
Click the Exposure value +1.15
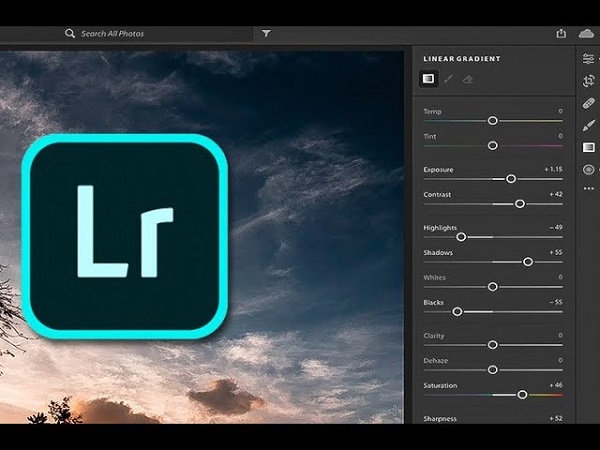[x=553, y=169]
